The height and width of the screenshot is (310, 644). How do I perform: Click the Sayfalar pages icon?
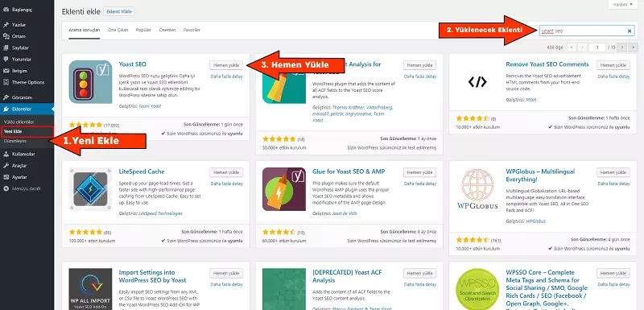tap(6, 48)
